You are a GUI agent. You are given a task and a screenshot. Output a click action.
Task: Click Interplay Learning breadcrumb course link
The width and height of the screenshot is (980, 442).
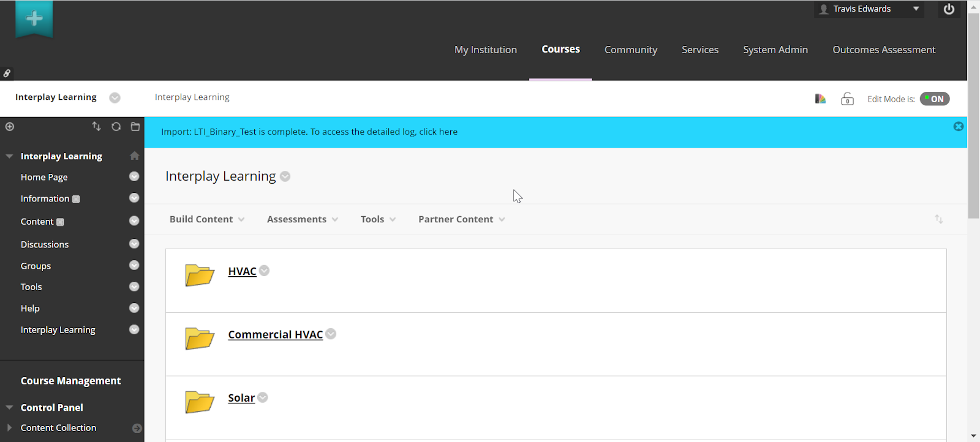point(56,97)
